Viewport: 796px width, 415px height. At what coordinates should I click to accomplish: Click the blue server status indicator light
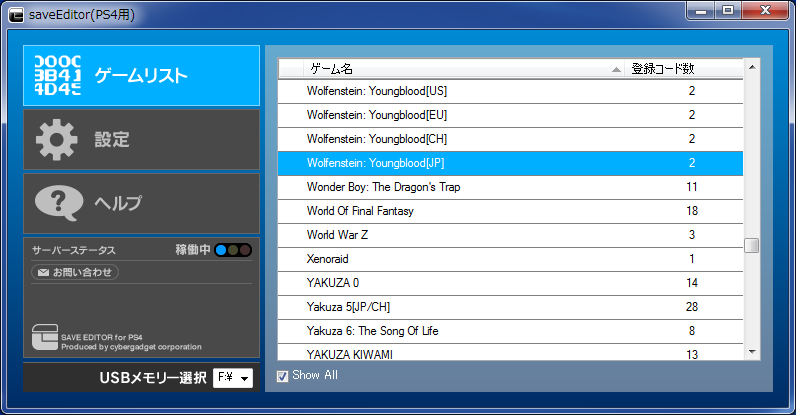tap(221, 250)
